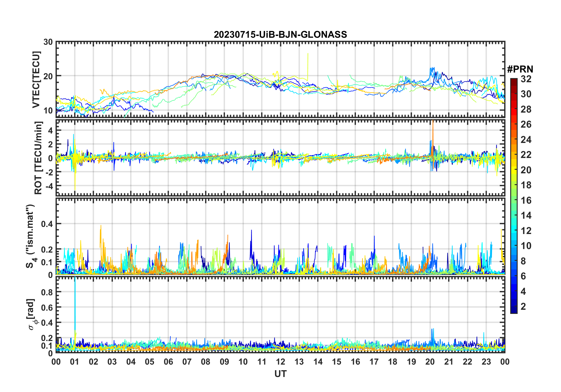Select colorbar tick label 4
561x392 pixels.
point(524,291)
